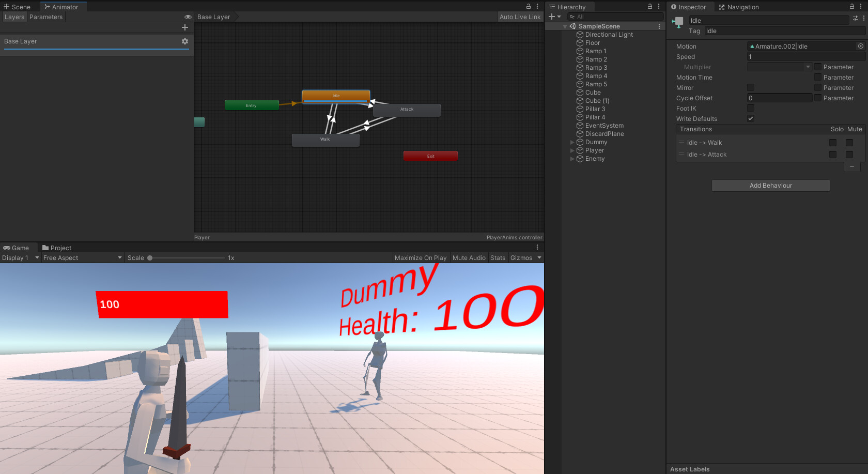The width and height of the screenshot is (868, 474).
Task: Expand the Dummy object in Hierarchy
Action: coord(572,142)
